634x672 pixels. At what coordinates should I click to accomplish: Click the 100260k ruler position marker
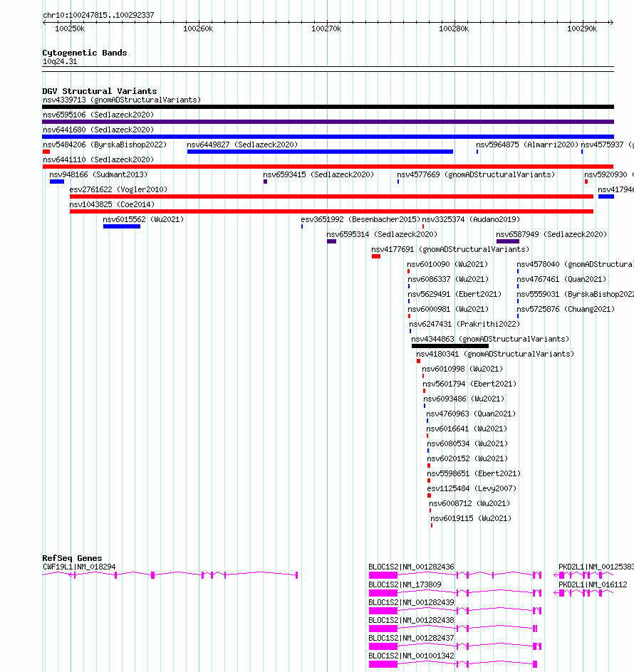198,28
